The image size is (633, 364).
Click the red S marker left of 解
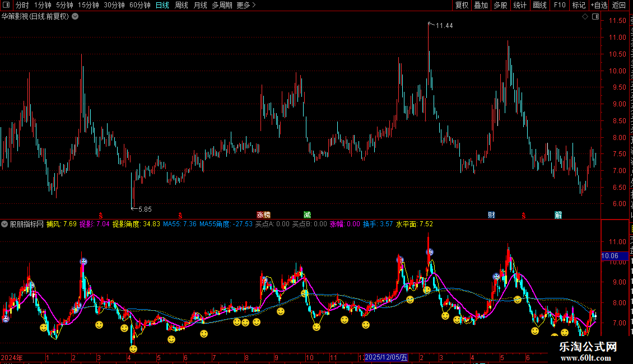point(524,216)
